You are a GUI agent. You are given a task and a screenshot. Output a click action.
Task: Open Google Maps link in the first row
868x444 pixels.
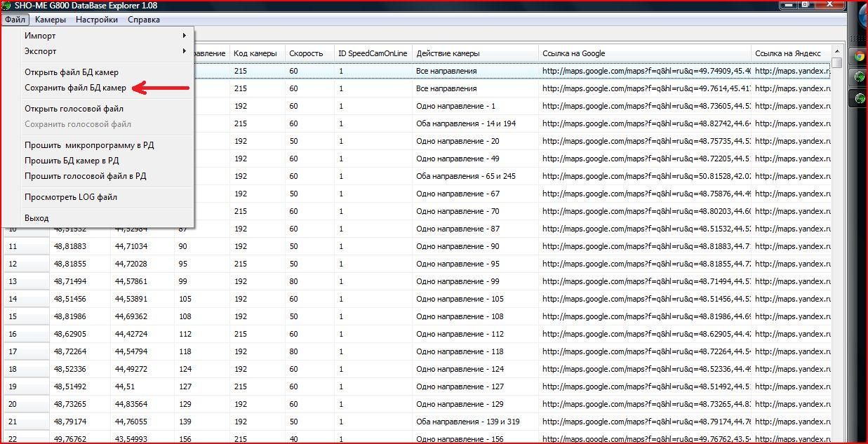pyautogui.click(x=646, y=71)
